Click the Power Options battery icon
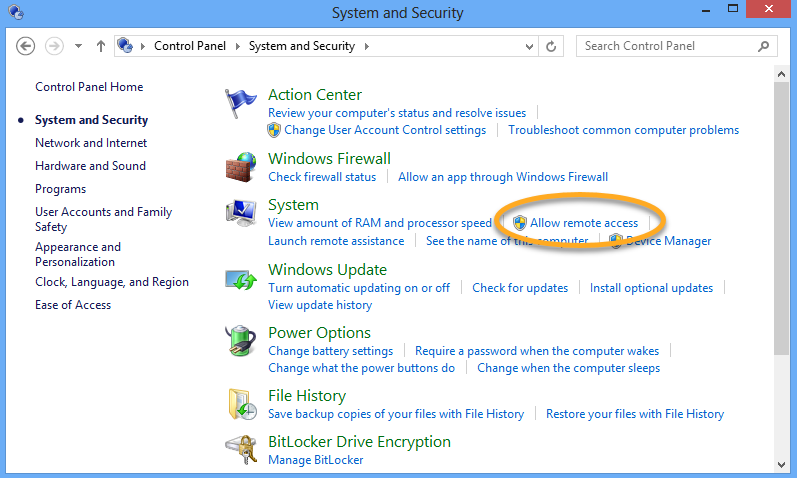797x478 pixels. coord(241,341)
